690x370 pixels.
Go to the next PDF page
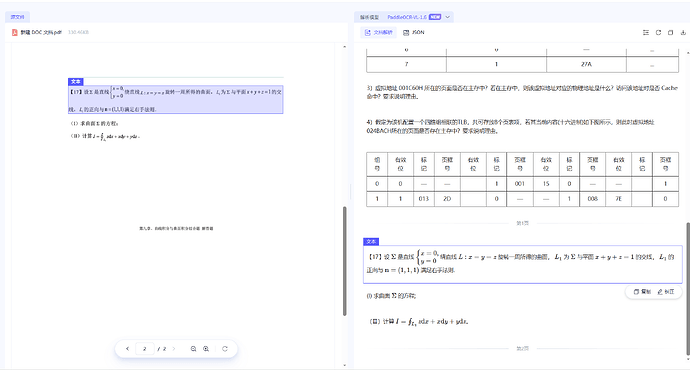pos(174,348)
